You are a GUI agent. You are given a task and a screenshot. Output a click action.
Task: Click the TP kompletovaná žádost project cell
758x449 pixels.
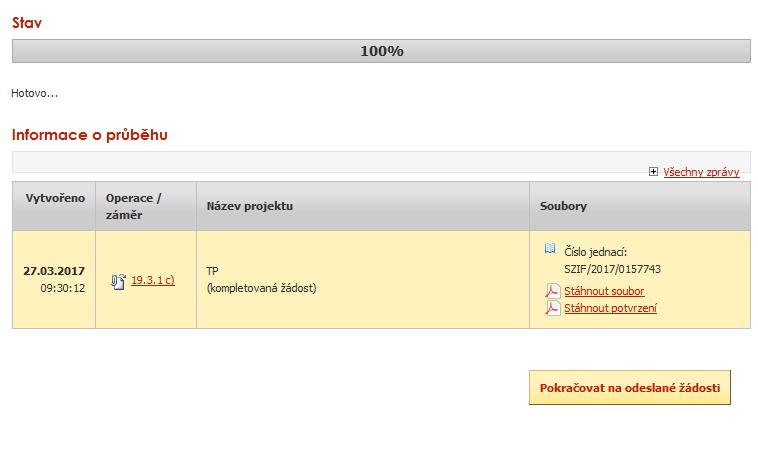point(261,280)
